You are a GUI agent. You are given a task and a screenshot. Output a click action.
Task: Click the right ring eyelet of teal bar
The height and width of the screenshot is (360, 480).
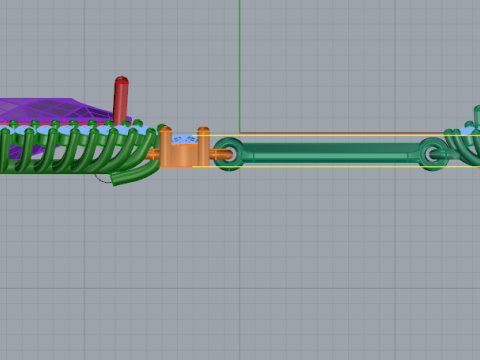(433, 155)
